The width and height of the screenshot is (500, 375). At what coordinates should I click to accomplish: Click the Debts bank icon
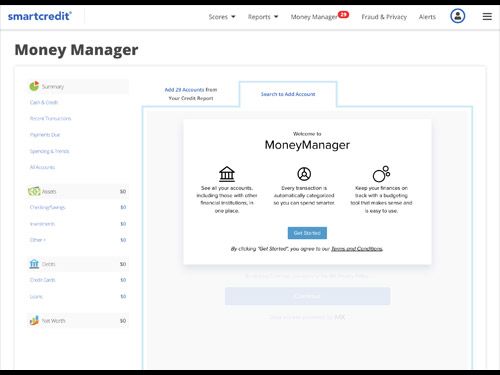(x=34, y=264)
